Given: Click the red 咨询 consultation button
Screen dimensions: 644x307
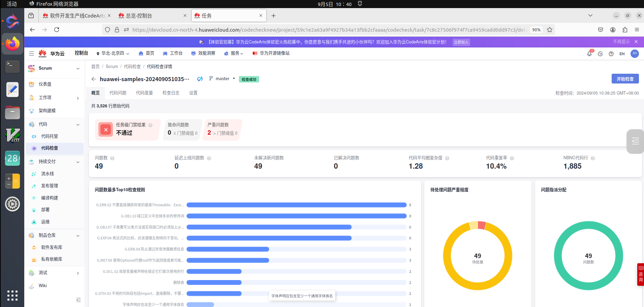Looking at the screenshot, I should click(x=641, y=274).
